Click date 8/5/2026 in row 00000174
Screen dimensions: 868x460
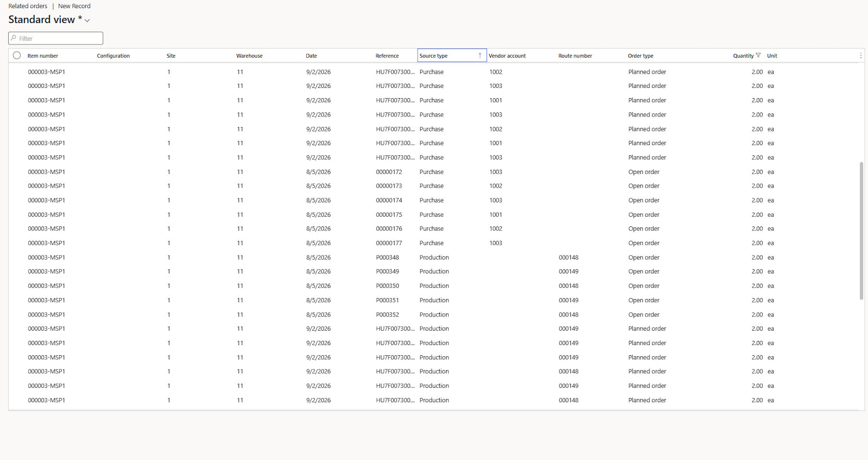pos(319,200)
